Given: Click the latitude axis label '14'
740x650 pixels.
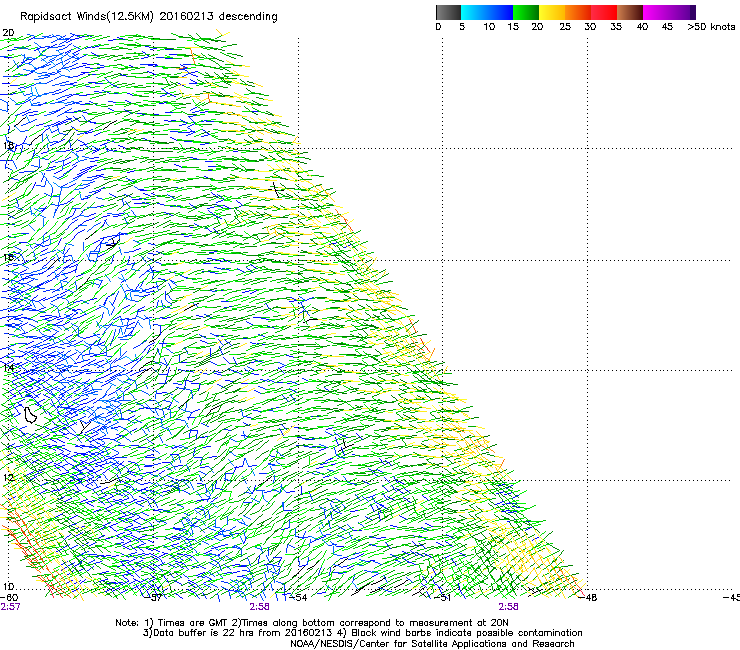Looking at the screenshot, I should click(x=8, y=367).
